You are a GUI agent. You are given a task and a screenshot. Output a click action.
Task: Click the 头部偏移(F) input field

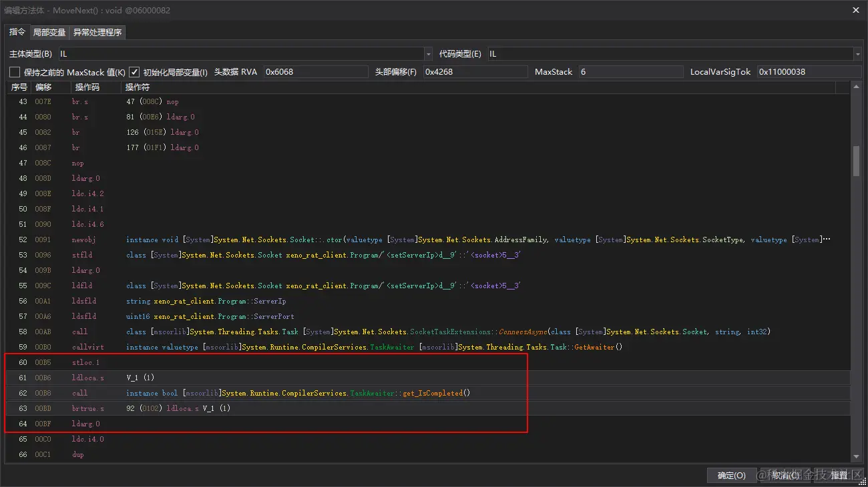475,72
